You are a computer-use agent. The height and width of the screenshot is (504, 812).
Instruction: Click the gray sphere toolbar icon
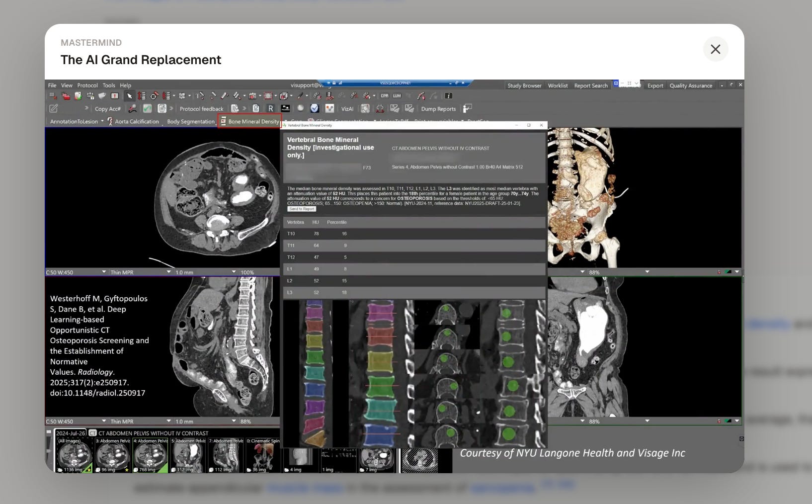300,108
